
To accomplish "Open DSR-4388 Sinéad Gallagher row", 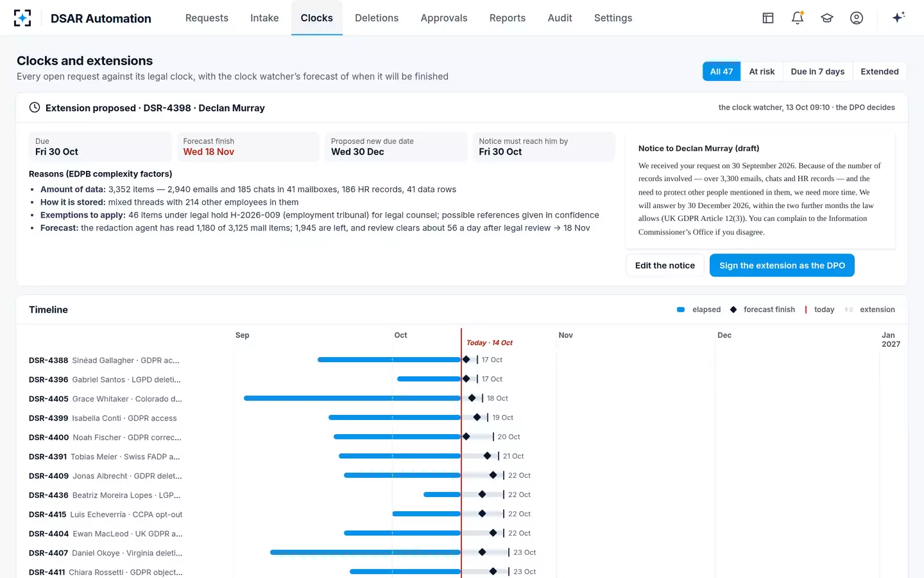I will [x=104, y=360].
